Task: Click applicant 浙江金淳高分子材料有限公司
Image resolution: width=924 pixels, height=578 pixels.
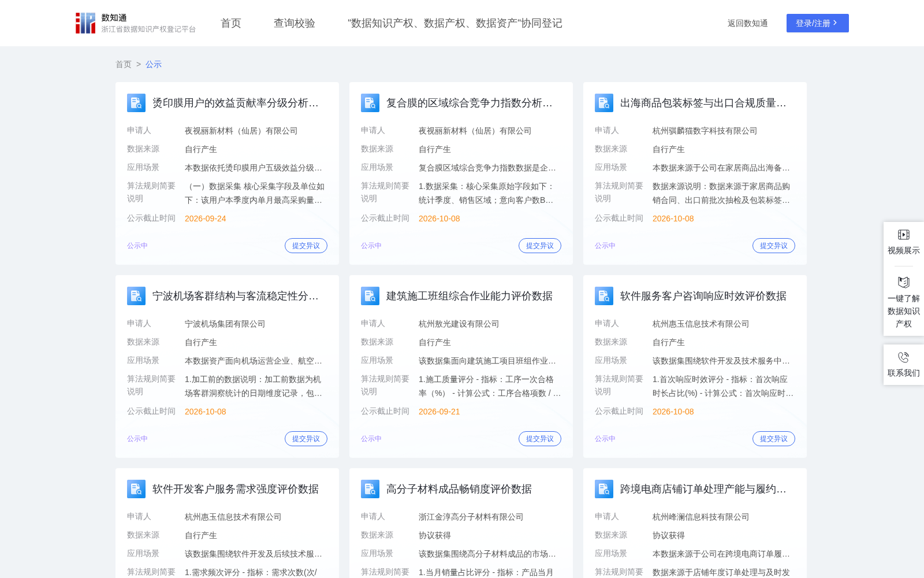Action: 471,517
